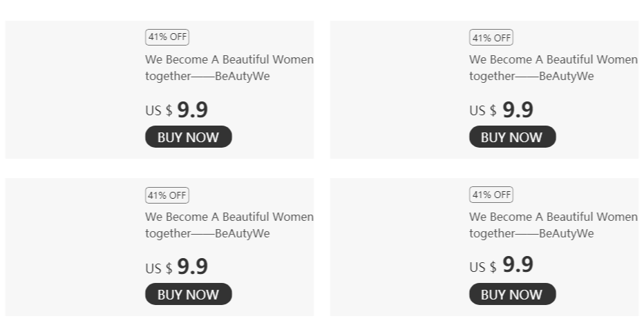Click the blank image area, top-left card
The height and width of the screenshot is (334, 644).
click(x=73, y=90)
